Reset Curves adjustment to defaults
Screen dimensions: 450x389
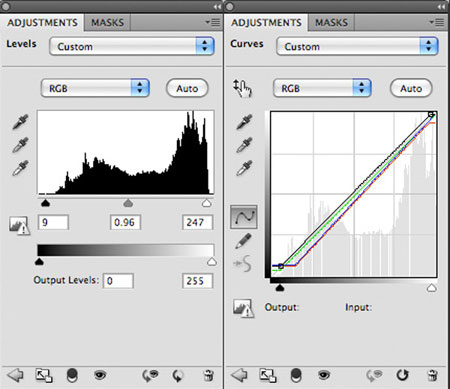tap(402, 375)
